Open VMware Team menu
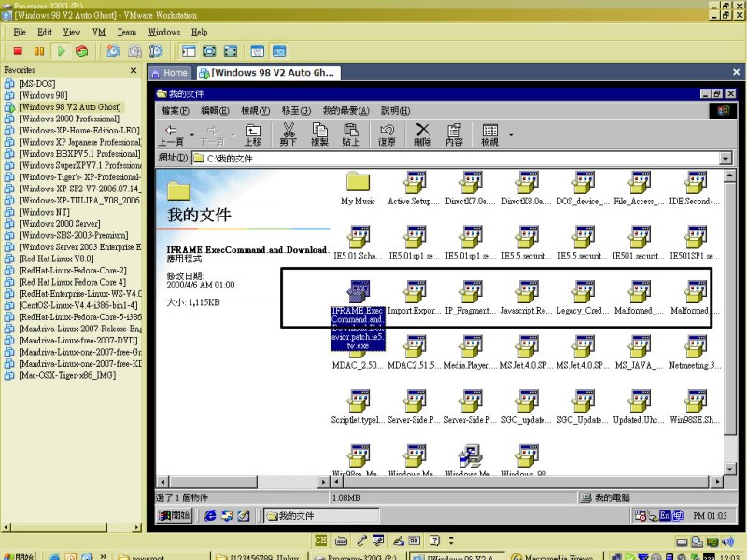Screen dimensions: 747x560 127,32
